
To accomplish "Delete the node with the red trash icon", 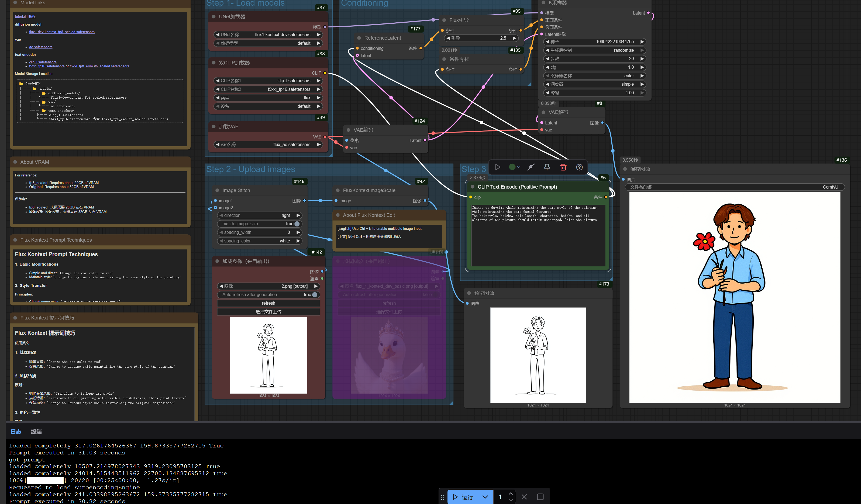I will click(563, 167).
